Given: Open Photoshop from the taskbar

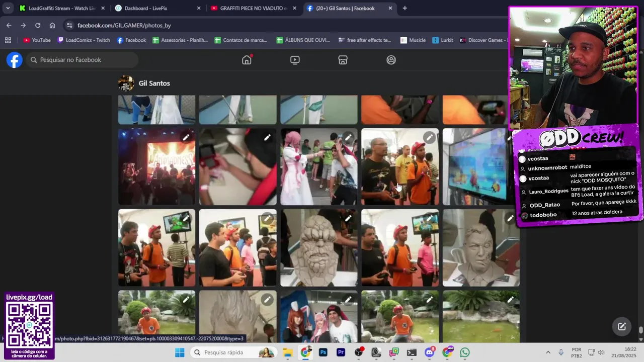Looking at the screenshot, I should tap(323, 352).
